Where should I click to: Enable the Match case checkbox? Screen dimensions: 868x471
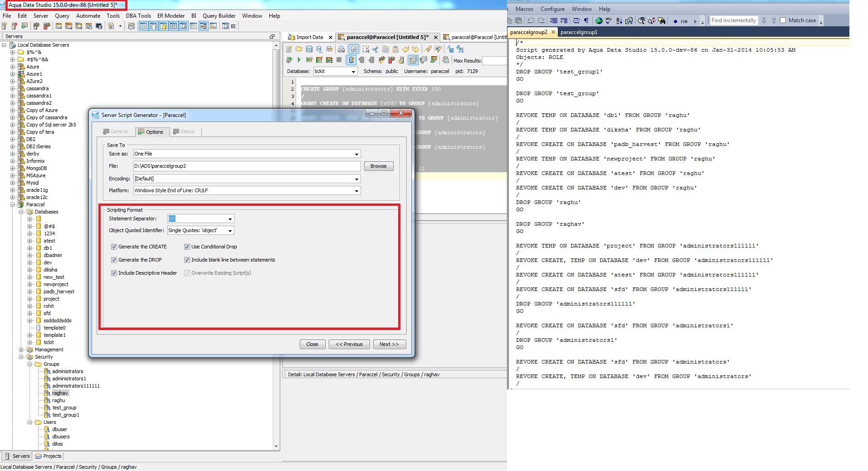click(783, 20)
